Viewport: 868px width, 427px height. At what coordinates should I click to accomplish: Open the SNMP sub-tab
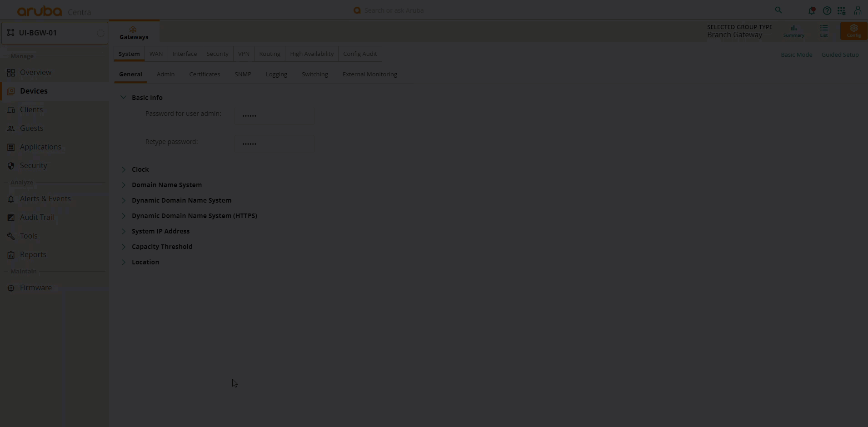[x=243, y=74]
